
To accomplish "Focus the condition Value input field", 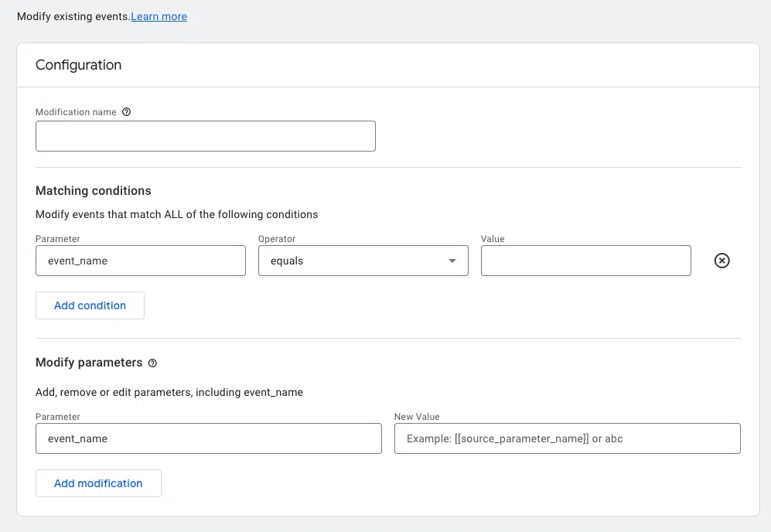I will pos(585,261).
